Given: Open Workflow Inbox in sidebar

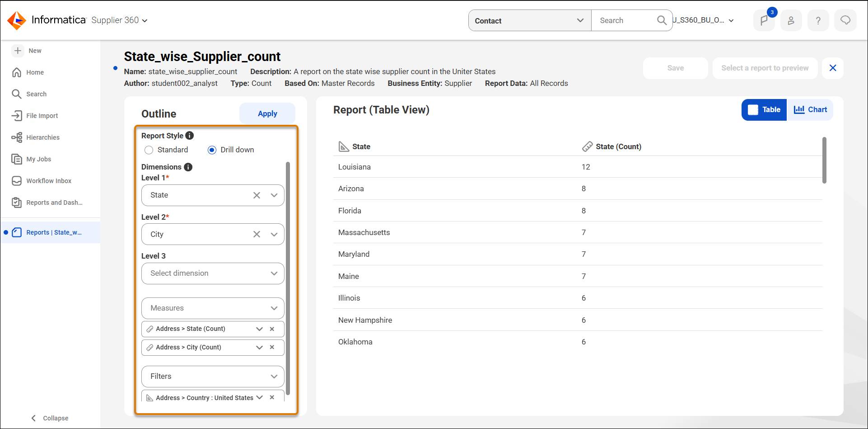Looking at the screenshot, I should click(49, 181).
